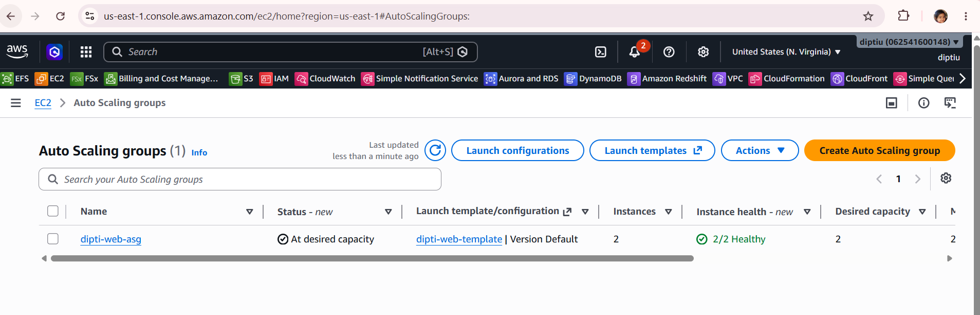Open the Simple Queue Service shortcut
The width and height of the screenshot is (980, 315).
pos(923,79)
